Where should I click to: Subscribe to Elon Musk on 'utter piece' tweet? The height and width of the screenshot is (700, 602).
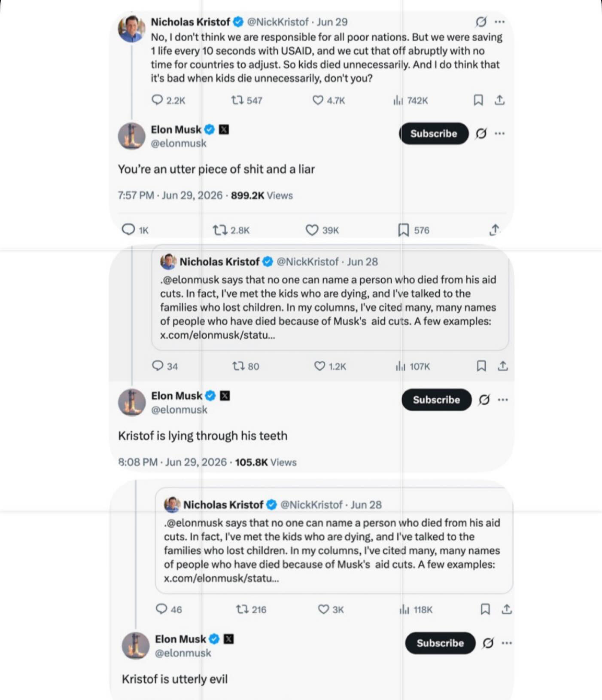[x=434, y=134]
